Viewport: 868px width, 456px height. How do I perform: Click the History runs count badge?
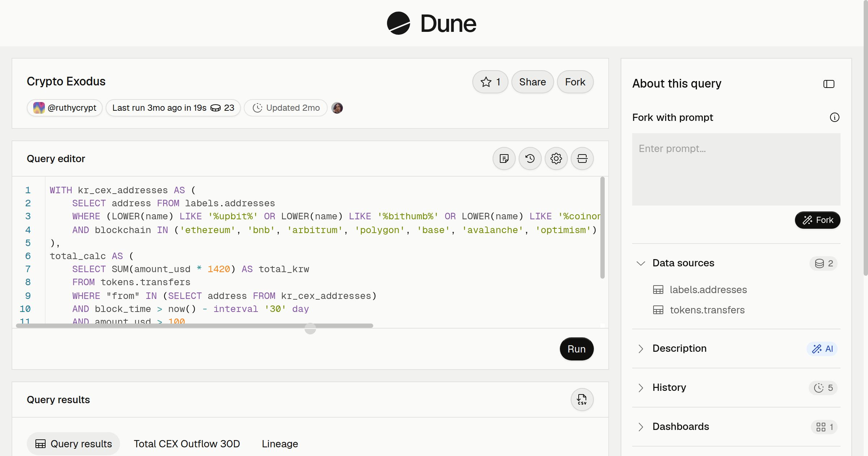pyautogui.click(x=823, y=388)
